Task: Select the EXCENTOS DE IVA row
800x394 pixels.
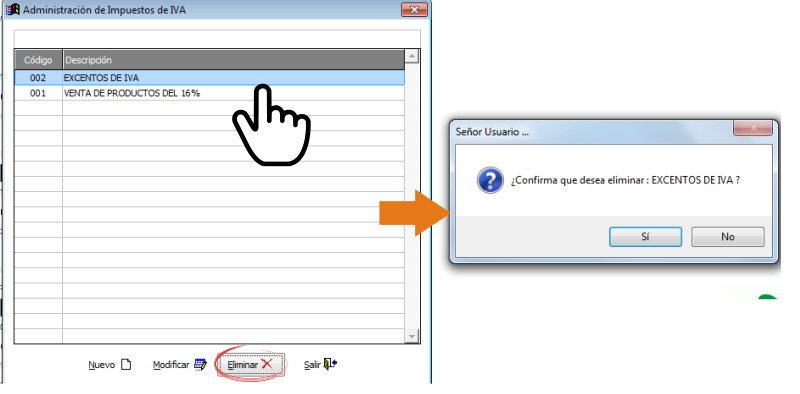Action: [x=209, y=78]
